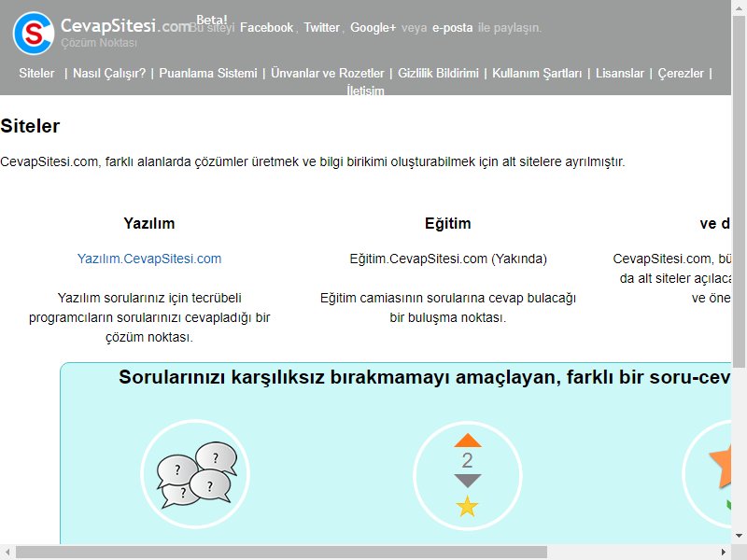Click the CevapSitesi blue S logo
The height and width of the screenshot is (560, 747).
pyautogui.click(x=34, y=34)
